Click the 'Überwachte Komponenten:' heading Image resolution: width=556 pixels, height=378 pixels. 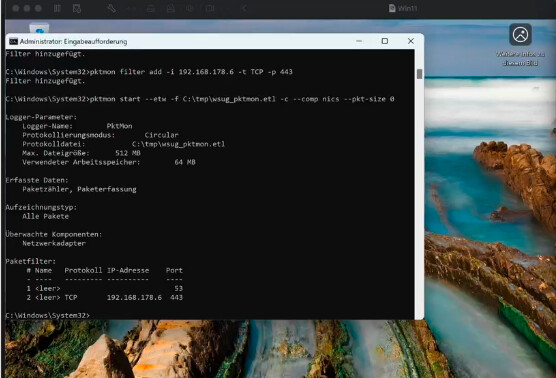click(54, 234)
